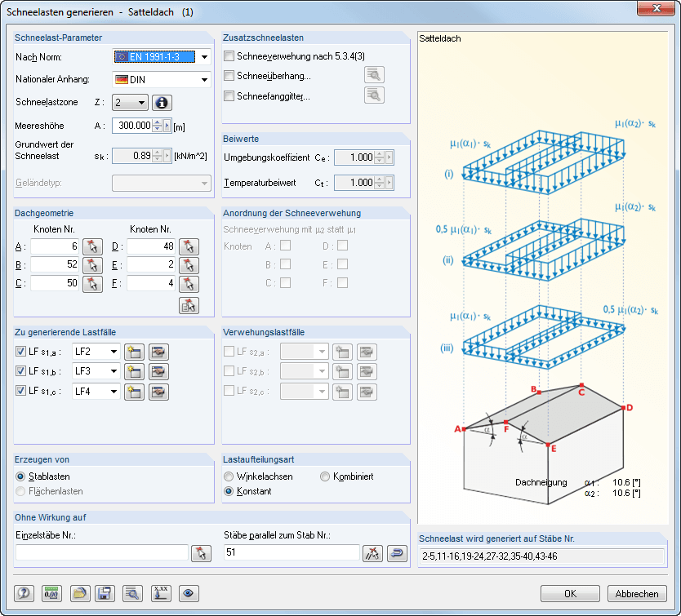Save settings with the floppy disk icon
This screenshot has height=616, width=681.
click(105, 593)
